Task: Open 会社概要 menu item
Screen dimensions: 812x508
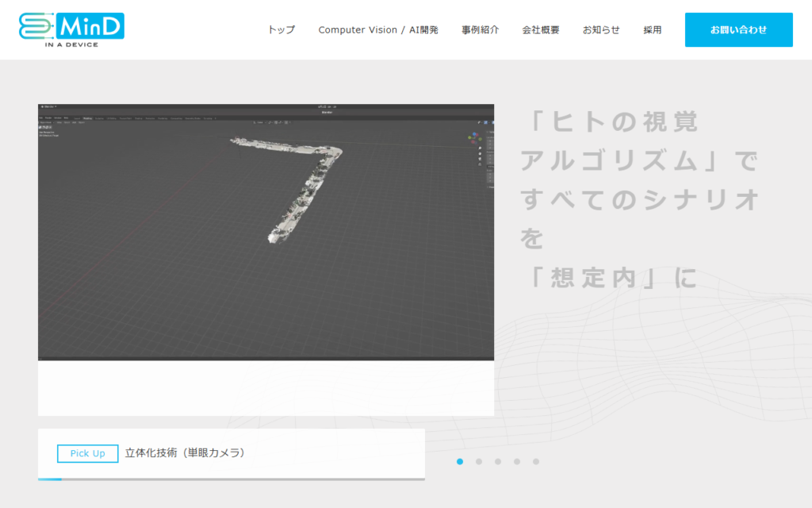Action: (x=541, y=30)
